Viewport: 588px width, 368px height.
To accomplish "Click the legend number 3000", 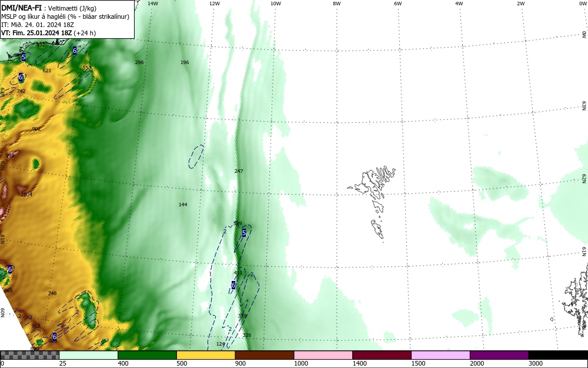I will [x=536, y=363].
